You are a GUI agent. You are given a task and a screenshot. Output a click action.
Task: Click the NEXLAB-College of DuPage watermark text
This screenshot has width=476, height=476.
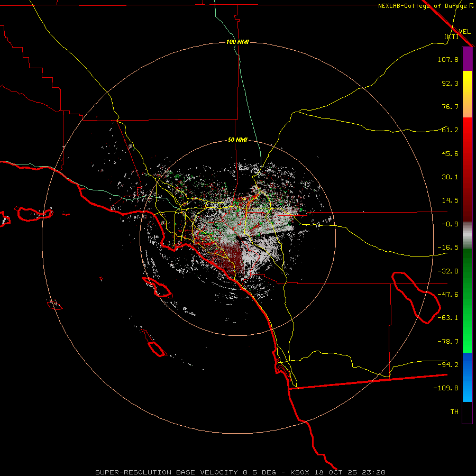(425, 6)
